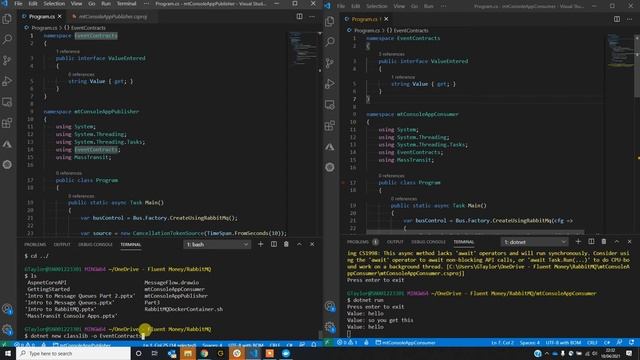Close Program.cs tab in Consumer window
Viewport: 640px width, 360px height.
pos(386,19)
